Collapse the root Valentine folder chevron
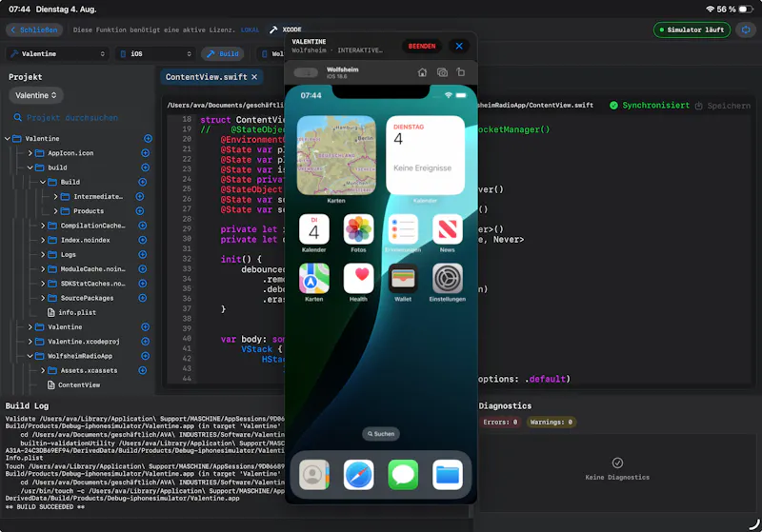This screenshot has width=762, height=532. [8, 138]
